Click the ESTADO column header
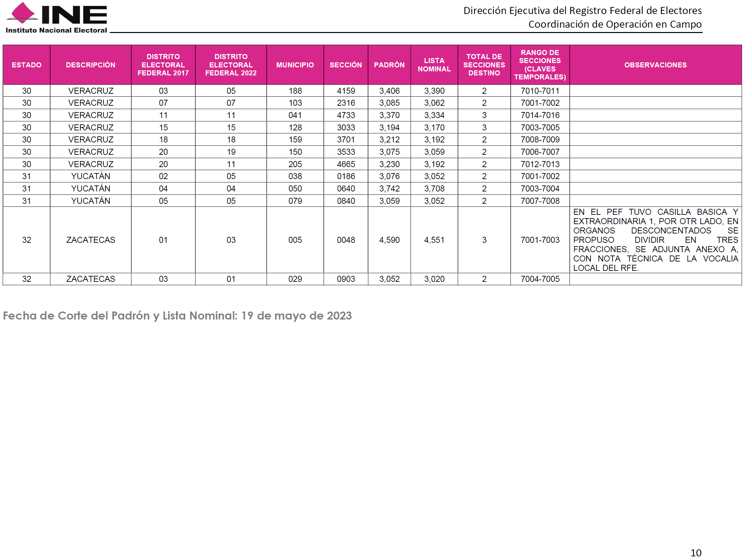752x560 pixels. coord(26,65)
